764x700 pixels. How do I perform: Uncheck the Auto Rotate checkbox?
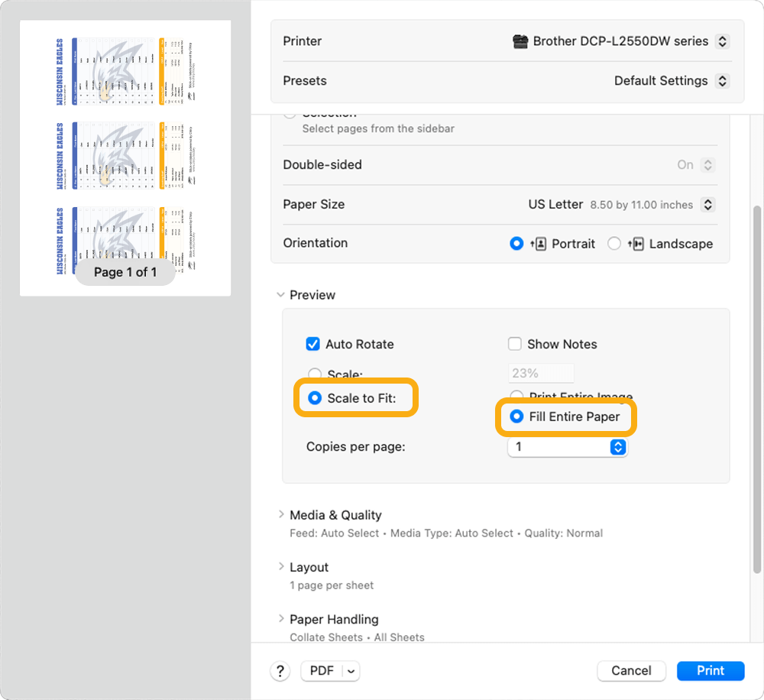click(x=312, y=344)
